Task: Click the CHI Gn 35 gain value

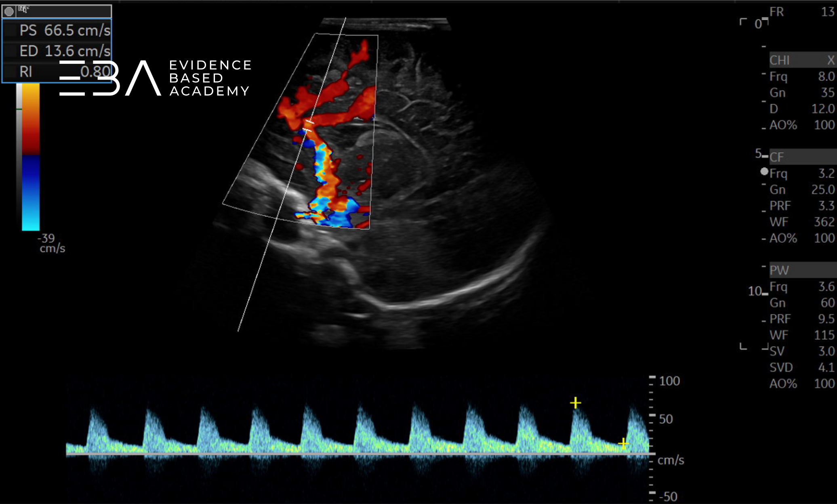Action: point(827,92)
